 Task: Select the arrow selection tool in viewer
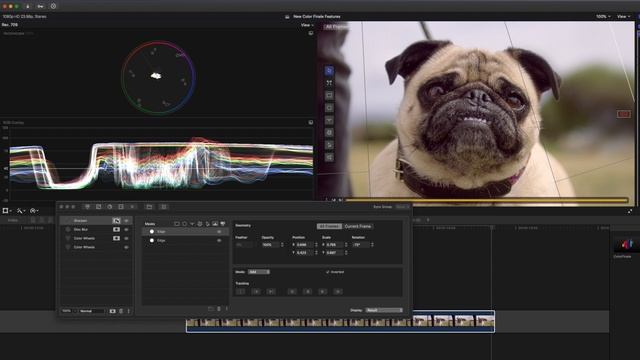329,71
